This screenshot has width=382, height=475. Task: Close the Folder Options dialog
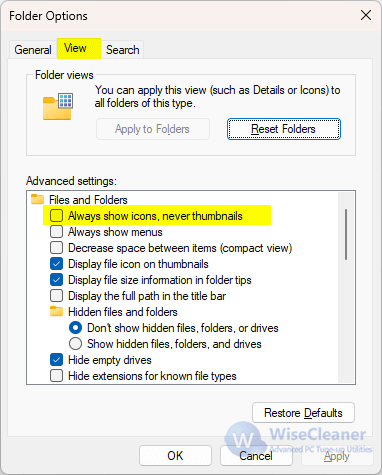point(366,15)
